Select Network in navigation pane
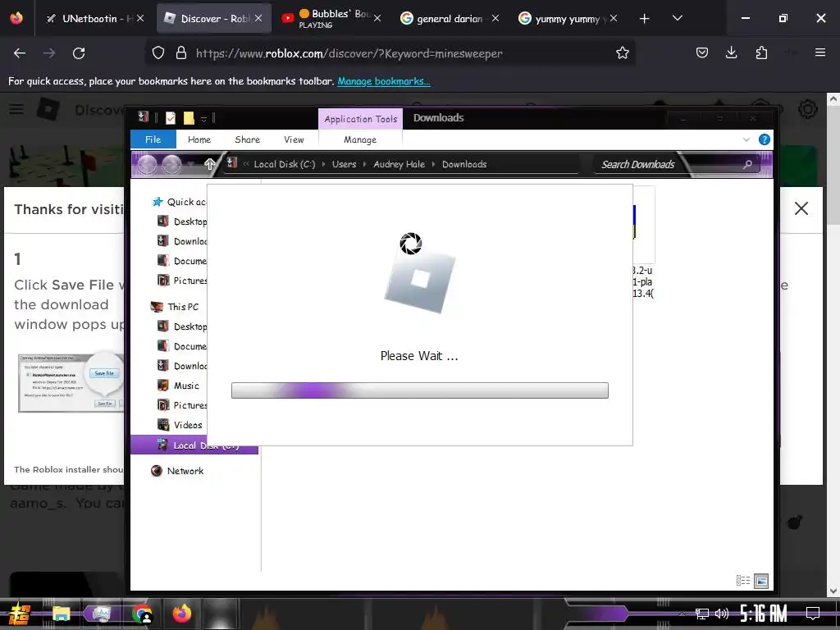840x630 pixels. 177,471
